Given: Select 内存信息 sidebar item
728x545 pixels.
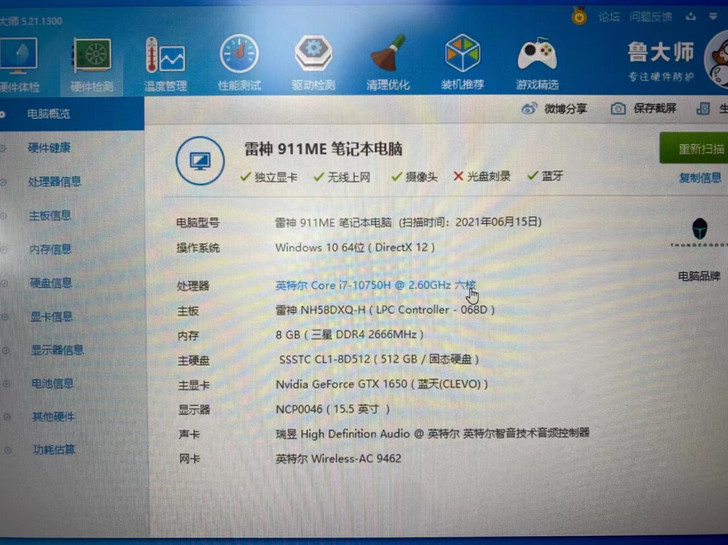Looking at the screenshot, I should point(50,249).
